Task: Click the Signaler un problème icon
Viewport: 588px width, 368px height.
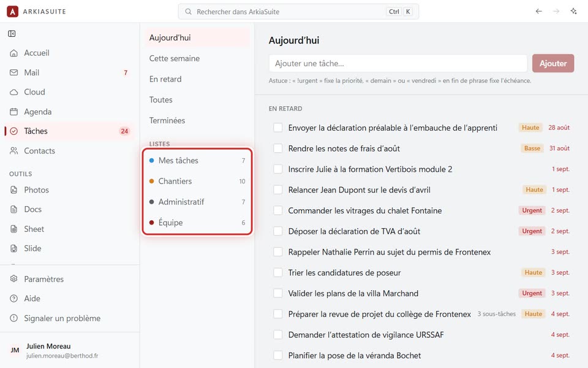Action: [14, 318]
